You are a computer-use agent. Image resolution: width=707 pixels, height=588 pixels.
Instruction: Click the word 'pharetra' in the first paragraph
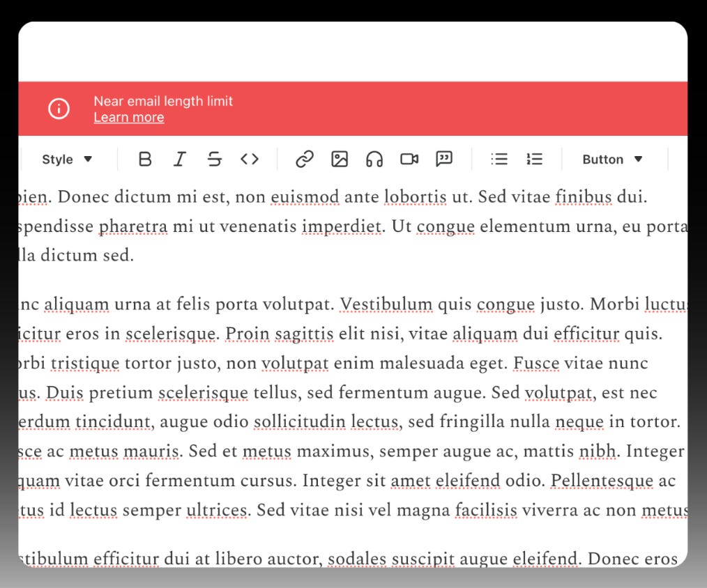[133, 226]
